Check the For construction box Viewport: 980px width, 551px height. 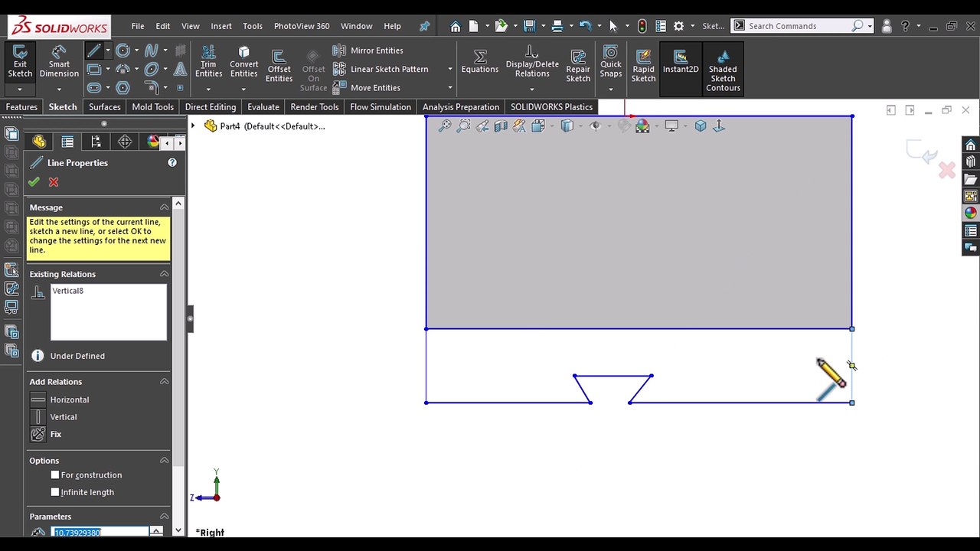click(54, 475)
